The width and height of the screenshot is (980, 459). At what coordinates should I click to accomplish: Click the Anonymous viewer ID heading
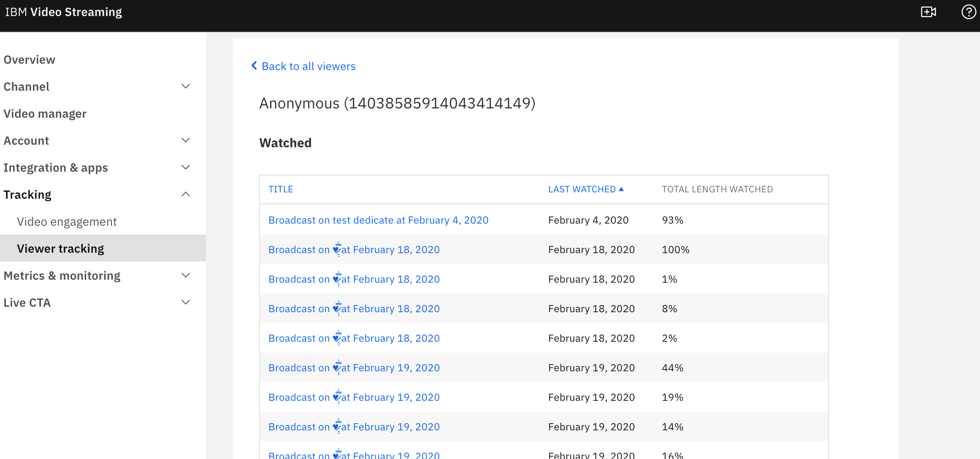tap(397, 103)
